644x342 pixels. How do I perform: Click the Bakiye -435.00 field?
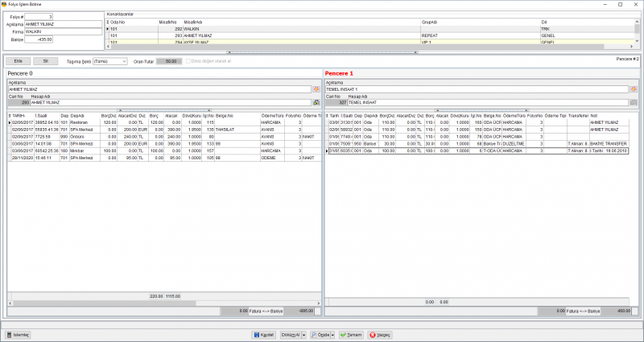(39, 39)
